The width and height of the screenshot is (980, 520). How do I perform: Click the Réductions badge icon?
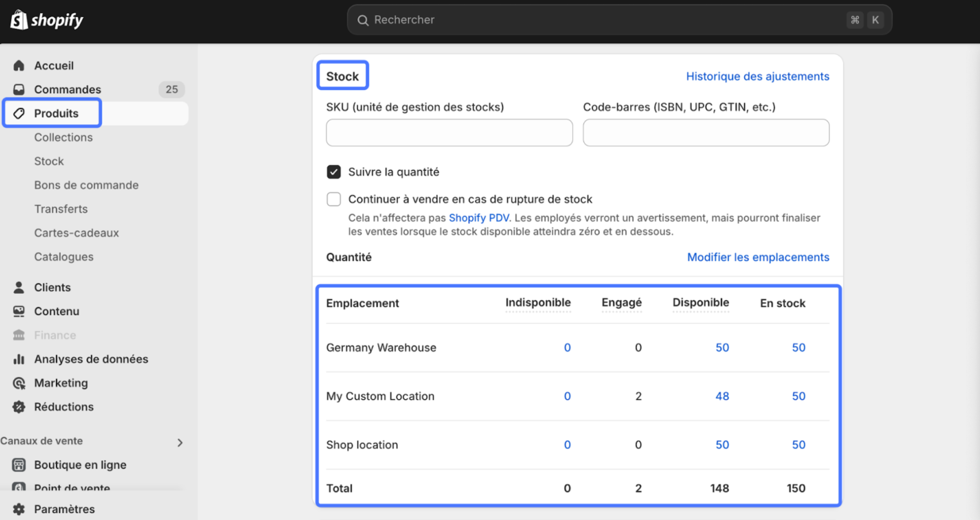(19, 406)
